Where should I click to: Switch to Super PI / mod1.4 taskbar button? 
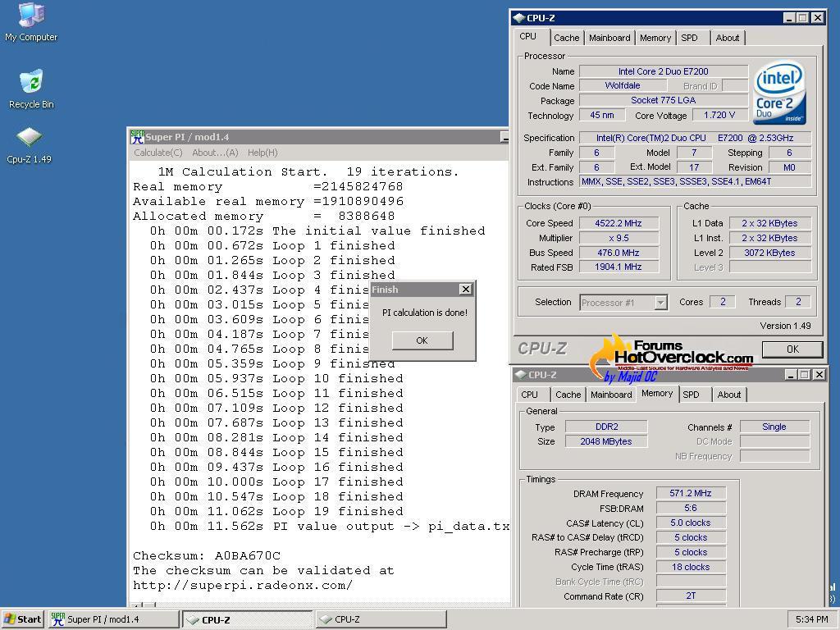point(113,619)
